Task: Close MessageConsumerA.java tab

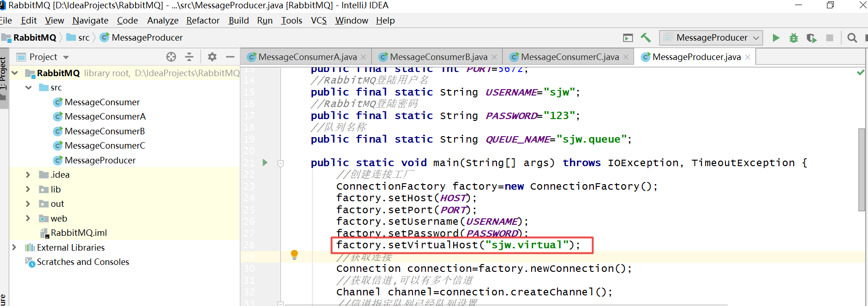Action: pos(363,57)
